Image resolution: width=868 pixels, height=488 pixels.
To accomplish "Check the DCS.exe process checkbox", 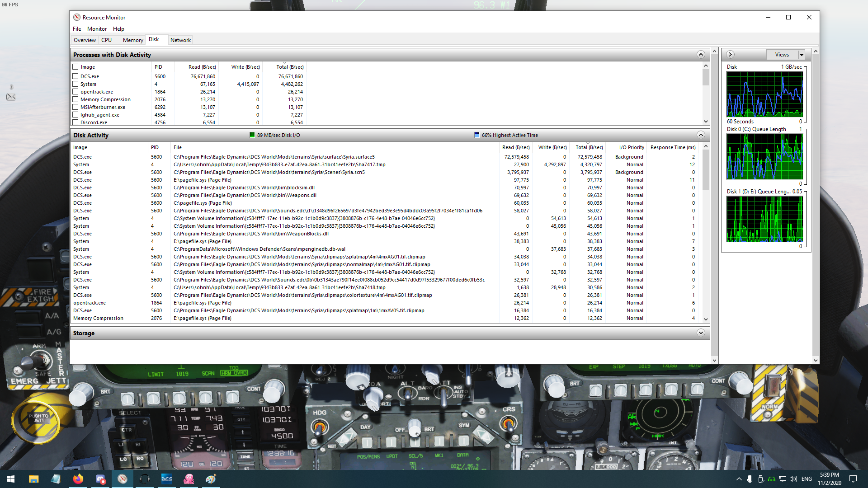I will tap(75, 76).
